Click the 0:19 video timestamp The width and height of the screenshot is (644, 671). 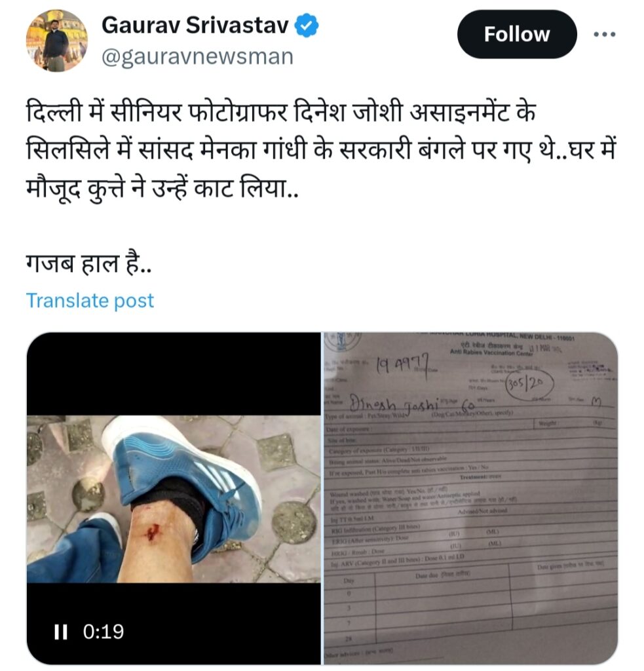click(x=103, y=632)
